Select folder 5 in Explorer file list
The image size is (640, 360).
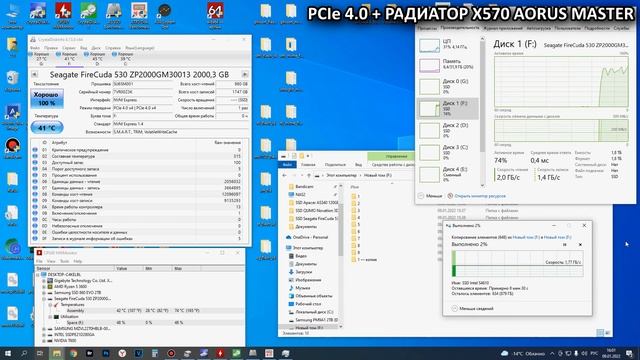tap(356, 224)
